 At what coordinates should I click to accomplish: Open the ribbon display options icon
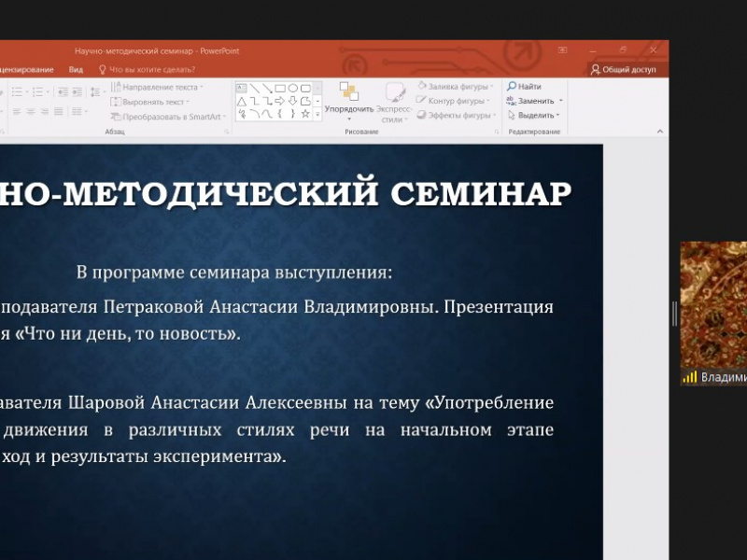[562, 49]
